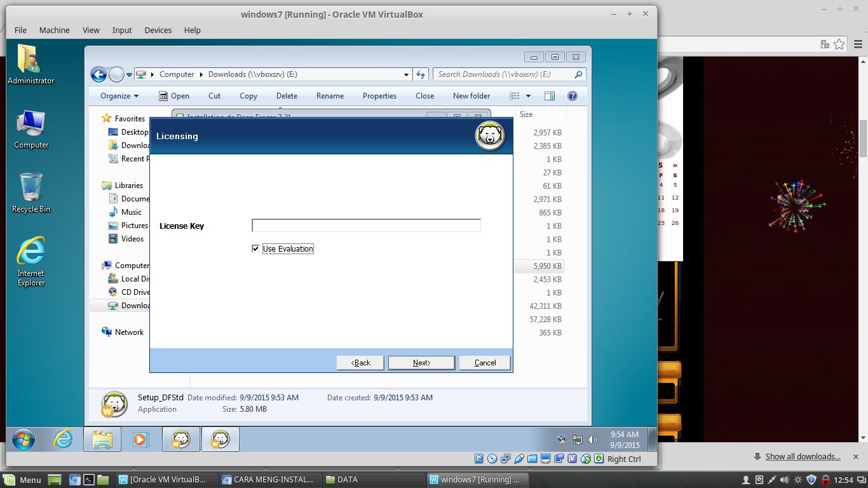This screenshot has width=868, height=488.
Task: Click VirtualBox hard disk activity icon
Action: click(478, 459)
